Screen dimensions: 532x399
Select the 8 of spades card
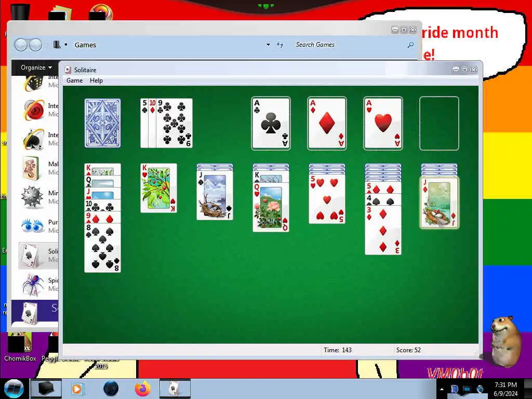102,248
